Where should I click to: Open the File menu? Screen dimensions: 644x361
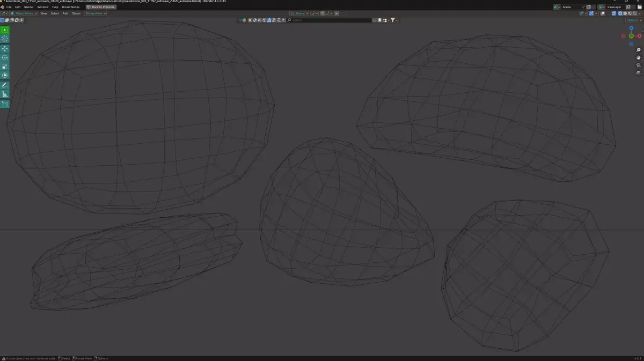point(9,7)
